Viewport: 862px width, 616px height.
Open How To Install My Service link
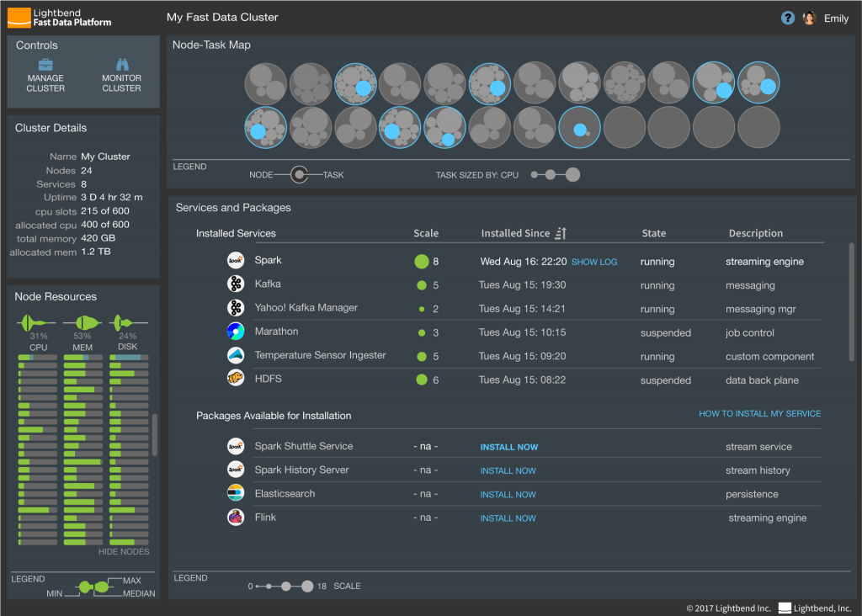(760, 413)
